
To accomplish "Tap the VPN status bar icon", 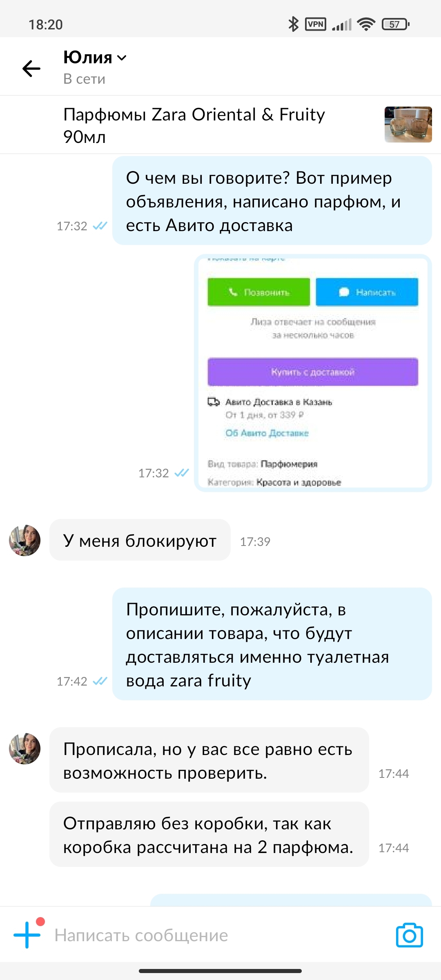I will click(316, 24).
